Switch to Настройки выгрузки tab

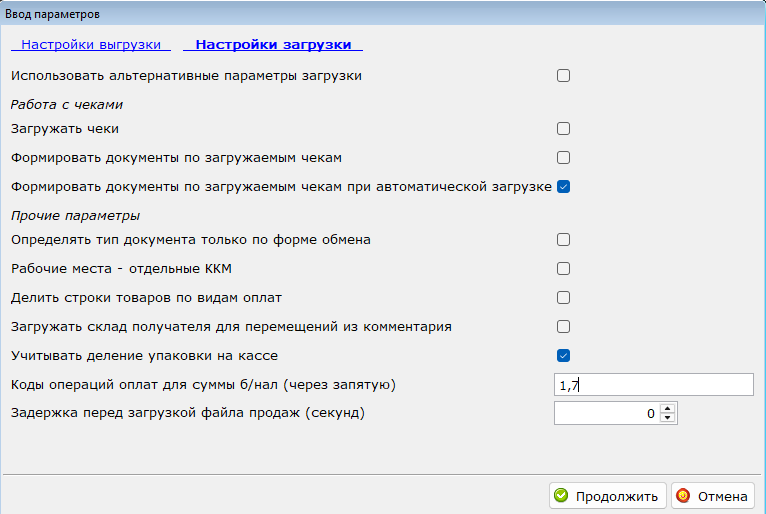[91, 44]
